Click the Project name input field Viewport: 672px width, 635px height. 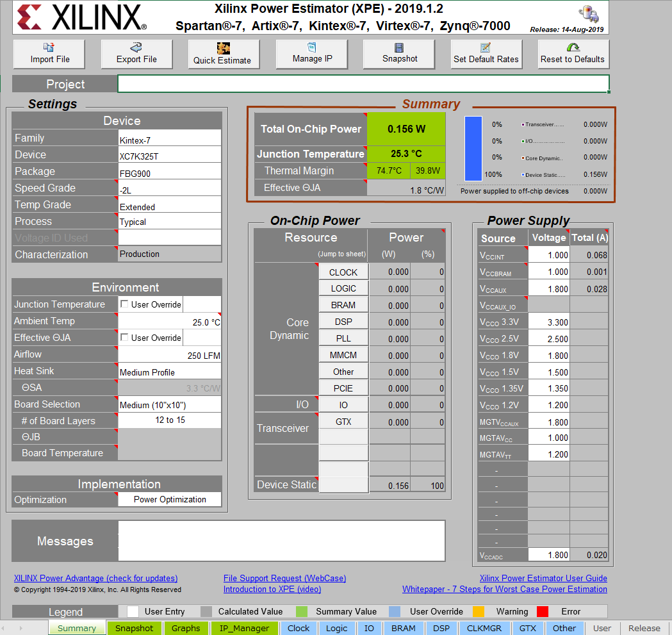click(x=363, y=83)
